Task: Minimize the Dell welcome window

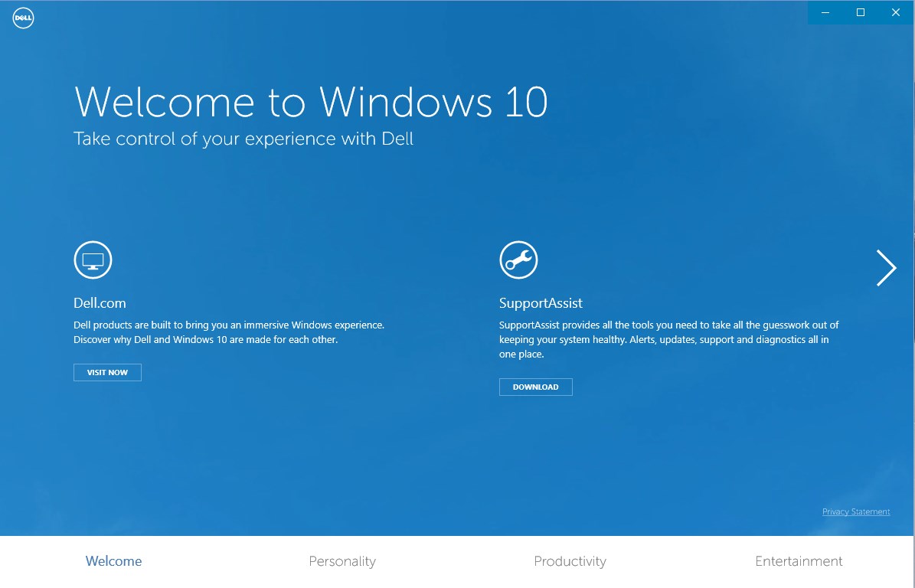Action: click(825, 12)
